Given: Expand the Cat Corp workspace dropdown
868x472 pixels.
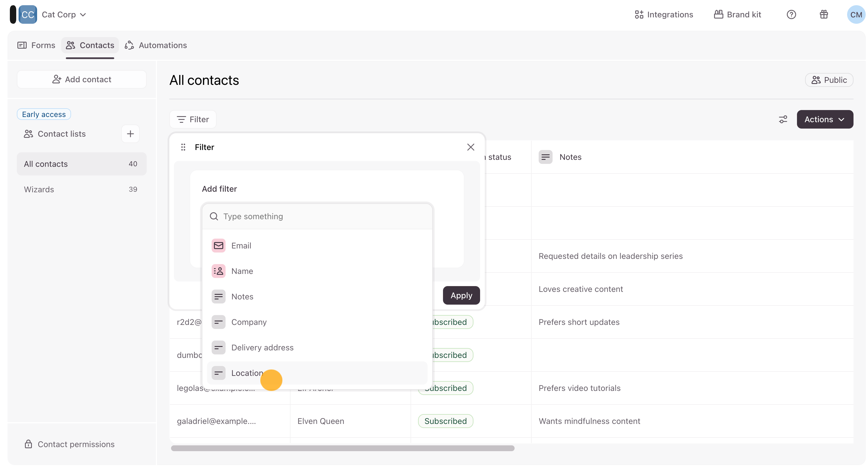Looking at the screenshot, I should pyautogui.click(x=64, y=14).
